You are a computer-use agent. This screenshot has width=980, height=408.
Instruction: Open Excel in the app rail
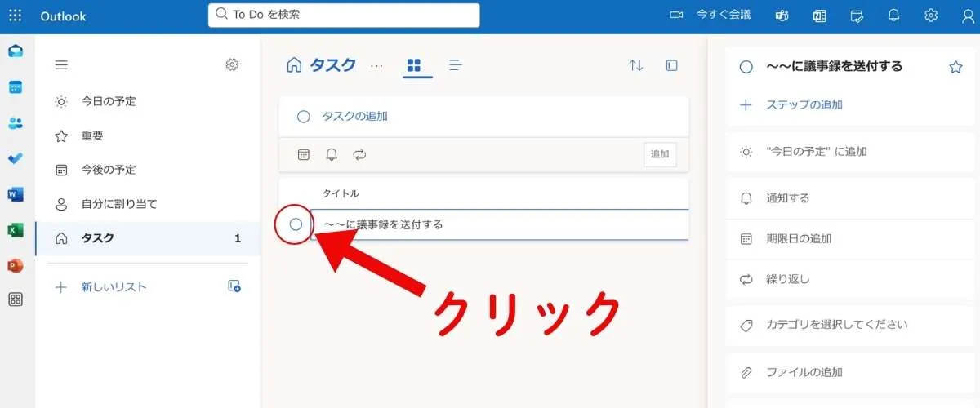16,230
